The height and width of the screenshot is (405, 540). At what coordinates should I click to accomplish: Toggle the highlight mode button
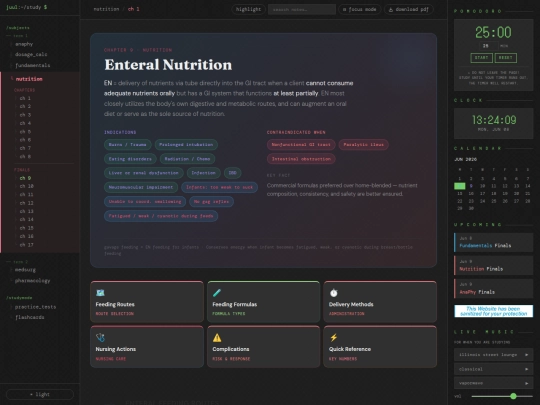coord(248,9)
